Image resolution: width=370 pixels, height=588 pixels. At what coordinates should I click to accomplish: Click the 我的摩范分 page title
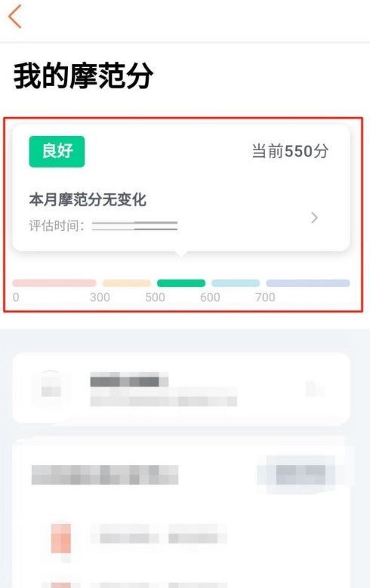click(x=83, y=76)
